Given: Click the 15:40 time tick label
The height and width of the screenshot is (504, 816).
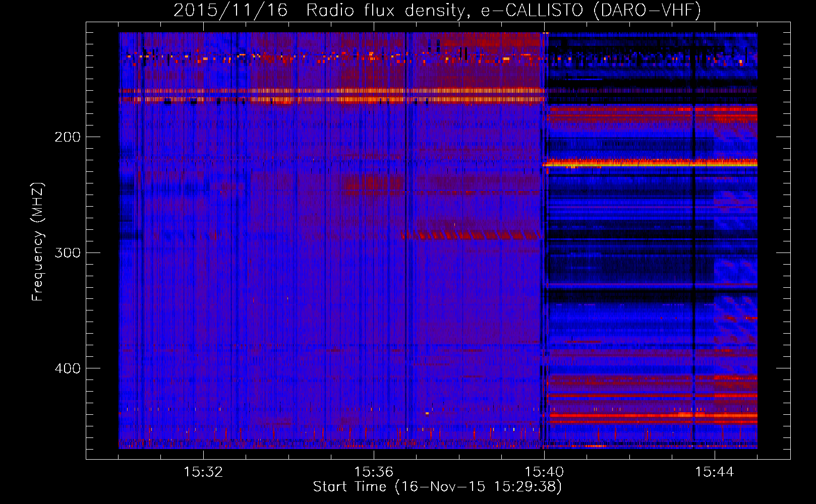Looking at the screenshot, I should [x=544, y=472].
